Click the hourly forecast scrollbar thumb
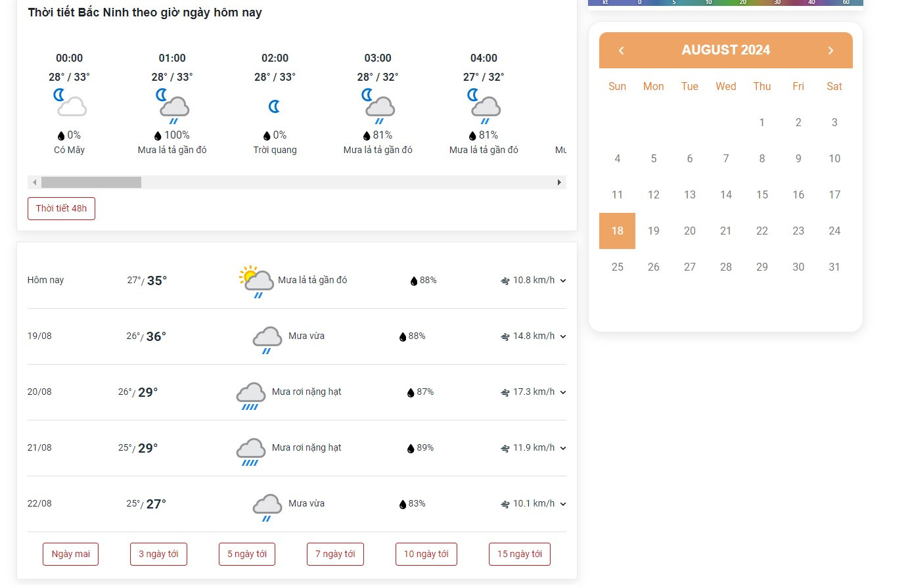The width and height of the screenshot is (910, 588). point(91,182)
